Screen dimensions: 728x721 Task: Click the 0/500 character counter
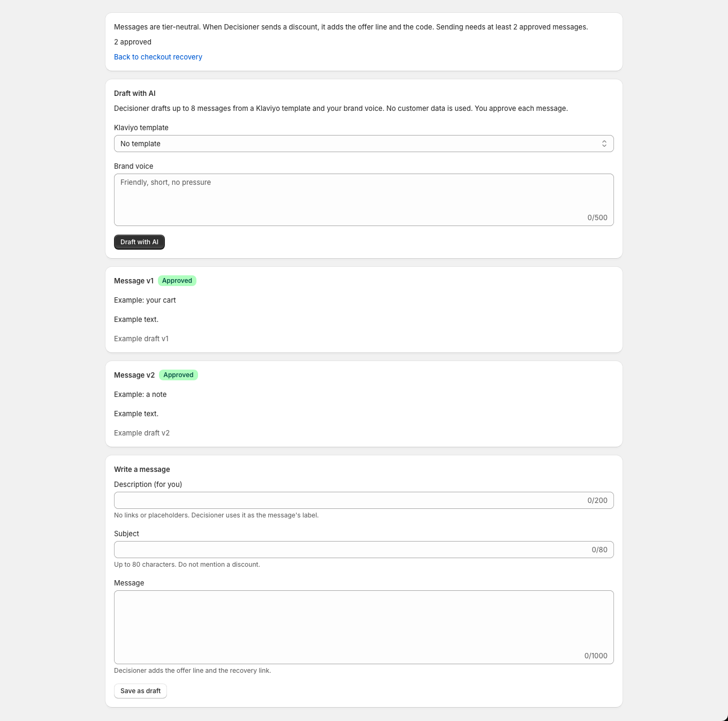tap(597, 217)
